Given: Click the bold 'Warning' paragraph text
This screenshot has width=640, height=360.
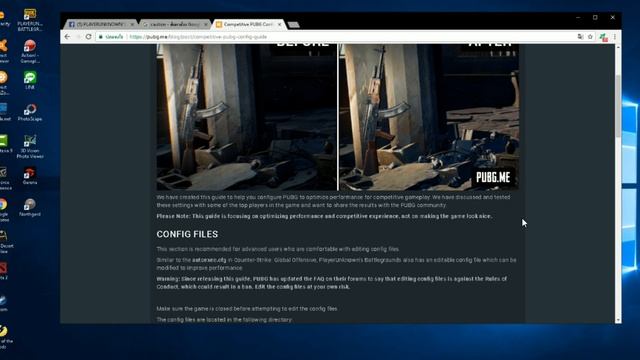Looking at the screenshot, I should (x=331, y=283).
